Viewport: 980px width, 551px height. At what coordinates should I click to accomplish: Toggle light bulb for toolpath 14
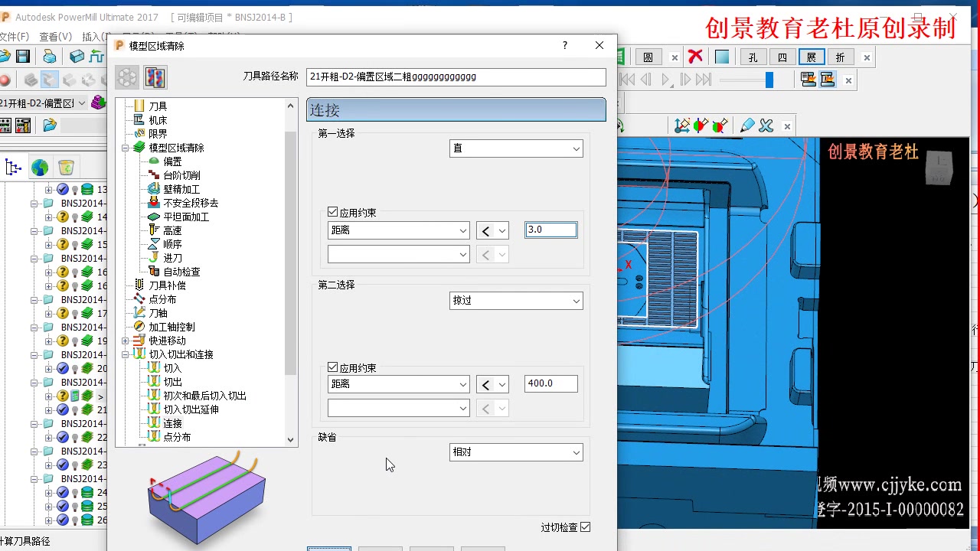point(75,217)
